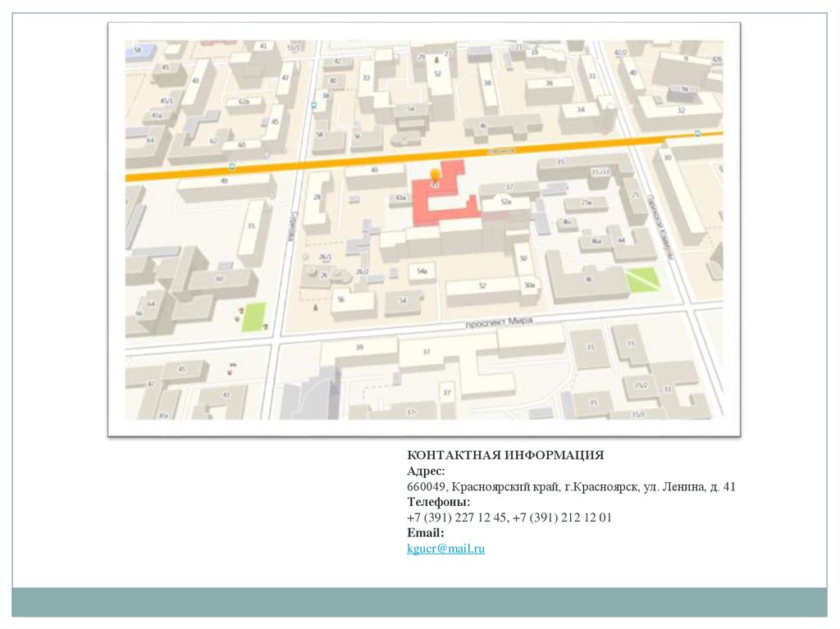This screenshot has height=629, width=840.
Task: Click the "Email:" label
Action: click(426, 533)
